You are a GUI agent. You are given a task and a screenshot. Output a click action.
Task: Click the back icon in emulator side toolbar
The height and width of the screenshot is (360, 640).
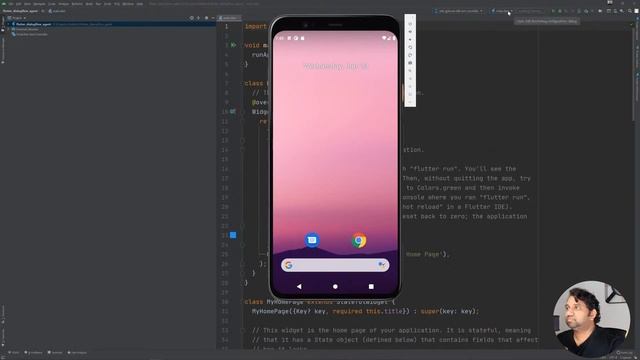coord(410,78)
